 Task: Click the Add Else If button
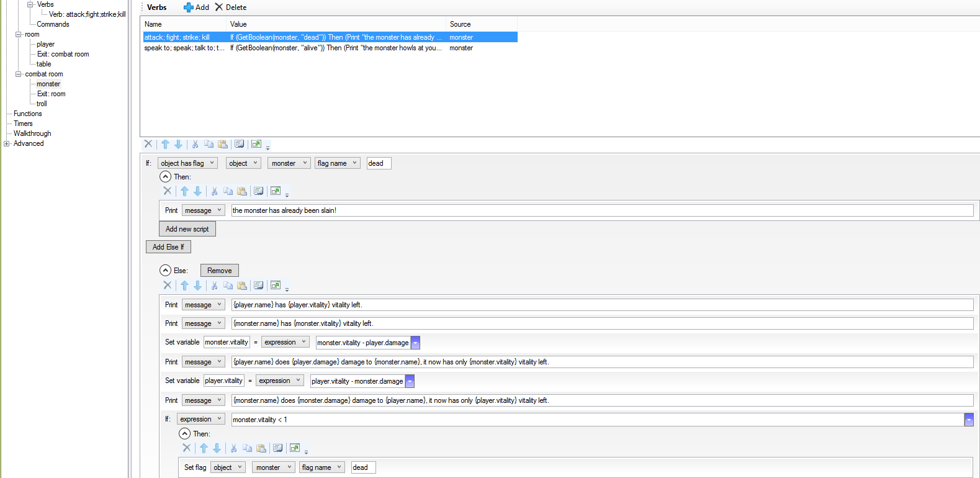(168, 247)
